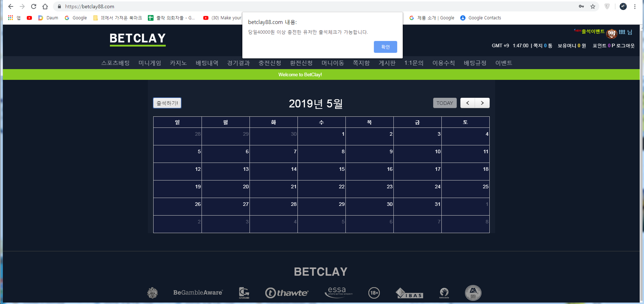Click the browser forward arrow
Image resolution: width=644 pixels, height=304 pixels.
pos(22,6)
